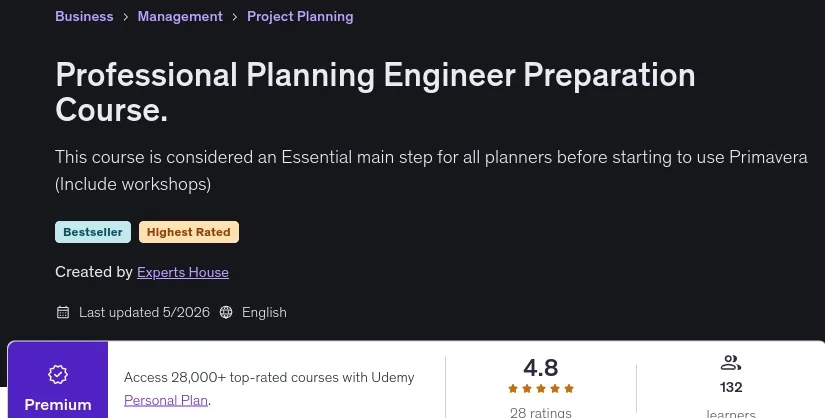Viewport: 825px width, 418px height.
Task: Click the chevron after Business breadcrumb
Action: 125,17
